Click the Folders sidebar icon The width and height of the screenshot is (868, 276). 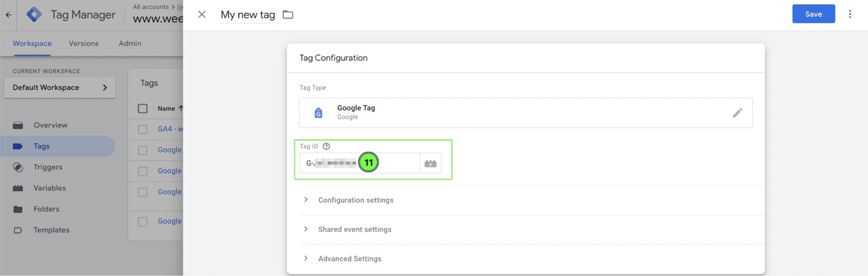coord(18,210)
